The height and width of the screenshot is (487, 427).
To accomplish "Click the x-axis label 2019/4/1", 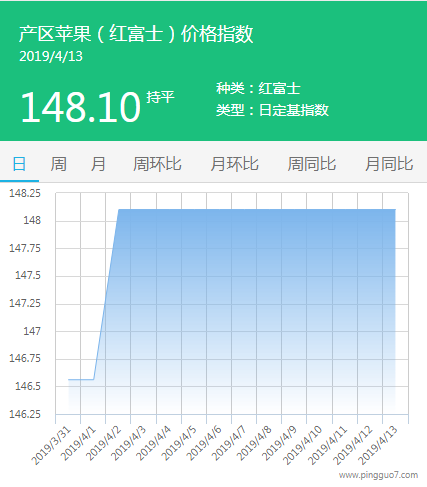I will tap(79, 443).
